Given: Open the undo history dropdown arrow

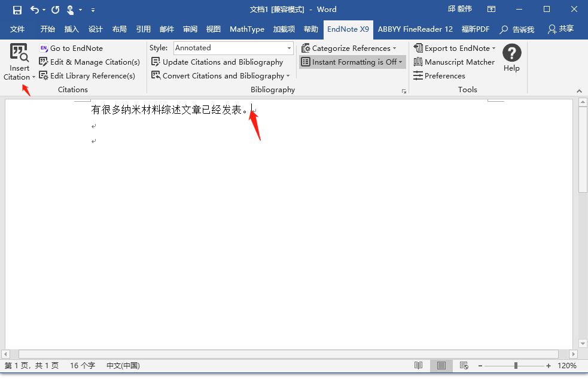Looking at the screenshot, I should pyautogui.click(x=44, y=10).
